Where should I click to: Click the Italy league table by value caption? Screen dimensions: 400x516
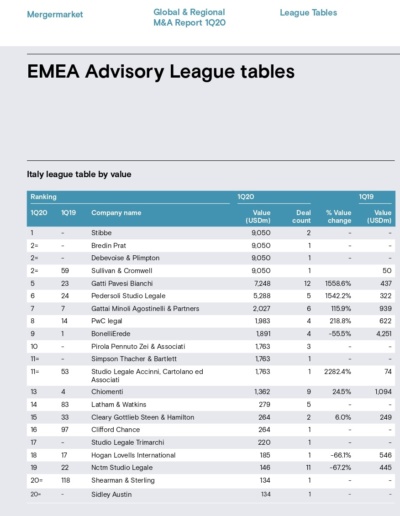79,174
